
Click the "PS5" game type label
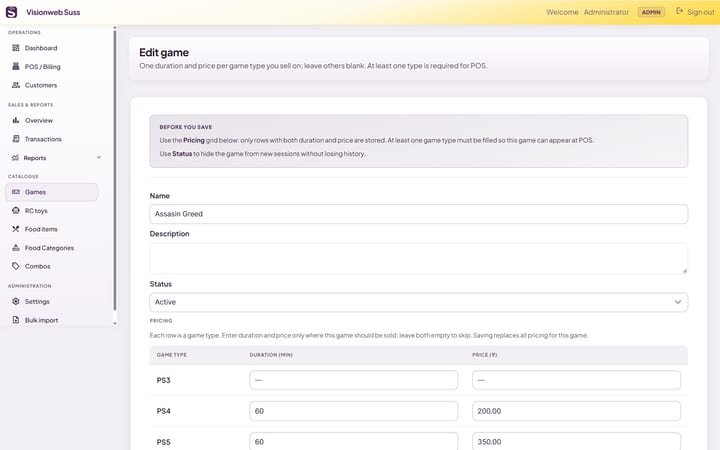[x=163, y=442]
